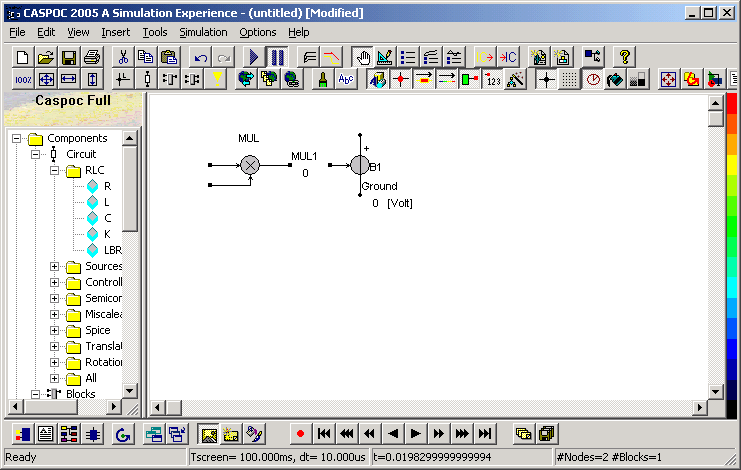
Task: Insert a node label with the L crosshair icon
Action: (123, 79)
